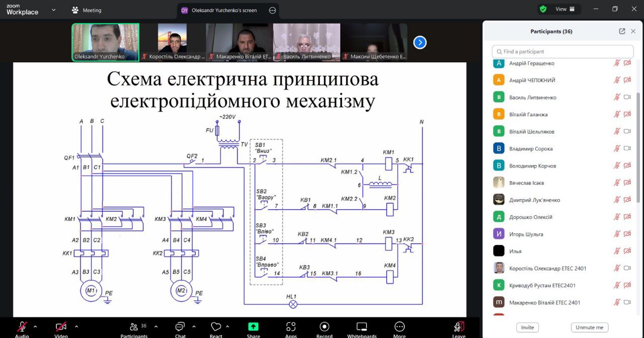Expand the audio options arrow

pos(35,326)
